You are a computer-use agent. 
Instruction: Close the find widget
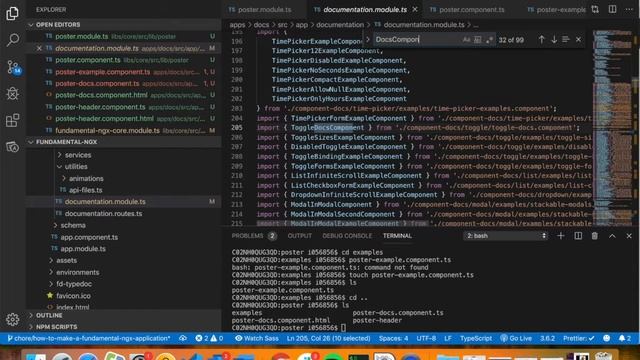click(x=578, y=40)
